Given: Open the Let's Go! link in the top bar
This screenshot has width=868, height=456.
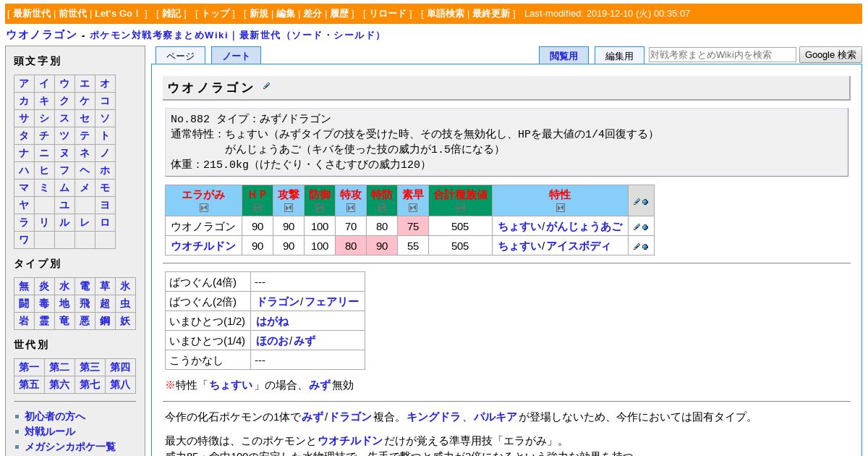Looking at the screenshot, I should click(118, 14).
